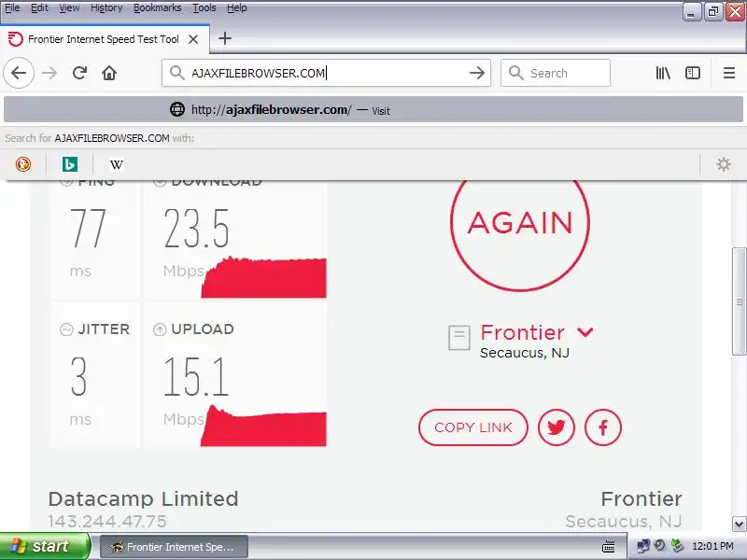Viewport: 747px width, 560px height.
Task: Open the Windows start menu
Action: 45,546
